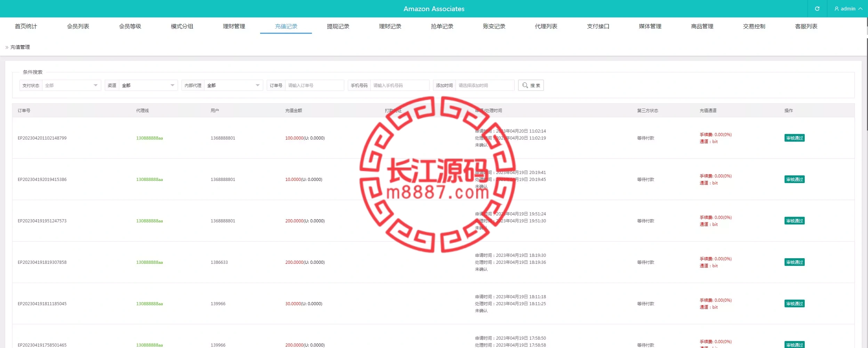Click agent link in row EP202304191811185045
This screenshot has height=348, width=868.
coord(150,304)
